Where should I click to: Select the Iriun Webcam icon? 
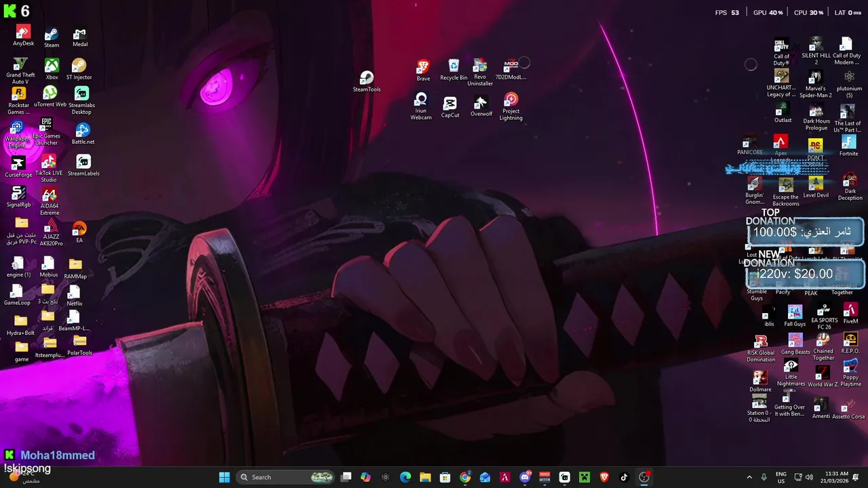pos(421,107)
